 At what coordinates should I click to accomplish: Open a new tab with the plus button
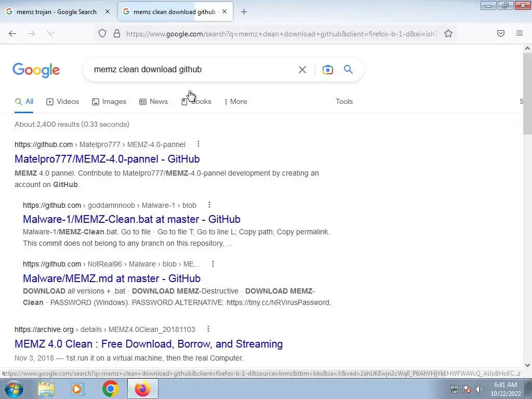244,12
